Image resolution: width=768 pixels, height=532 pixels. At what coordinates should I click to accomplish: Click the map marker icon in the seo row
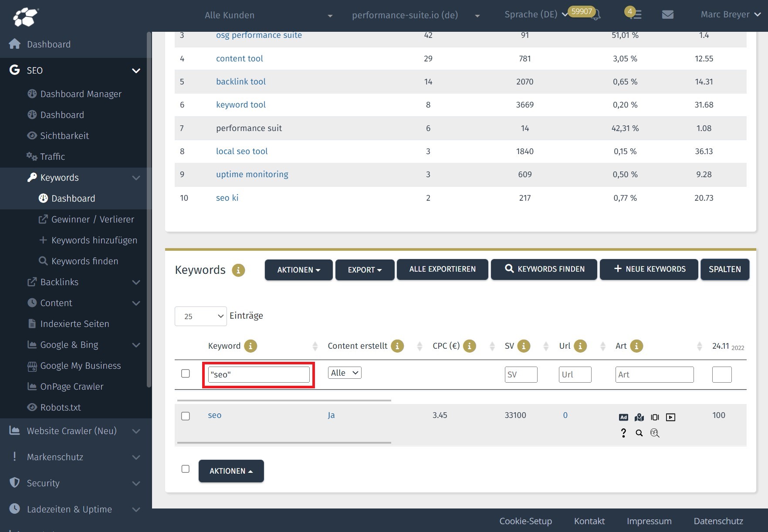click(639, 418)
